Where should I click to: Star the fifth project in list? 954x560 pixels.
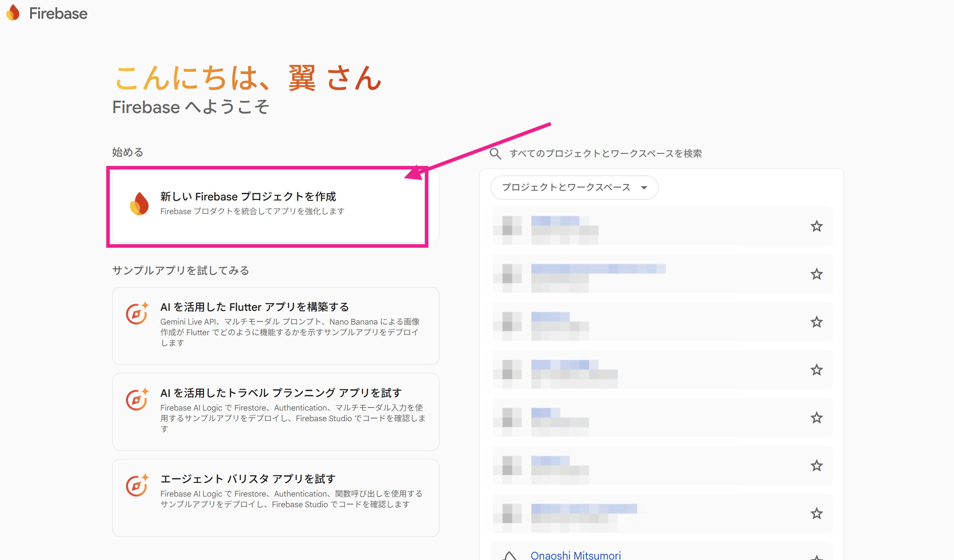(x=817, y=418)
